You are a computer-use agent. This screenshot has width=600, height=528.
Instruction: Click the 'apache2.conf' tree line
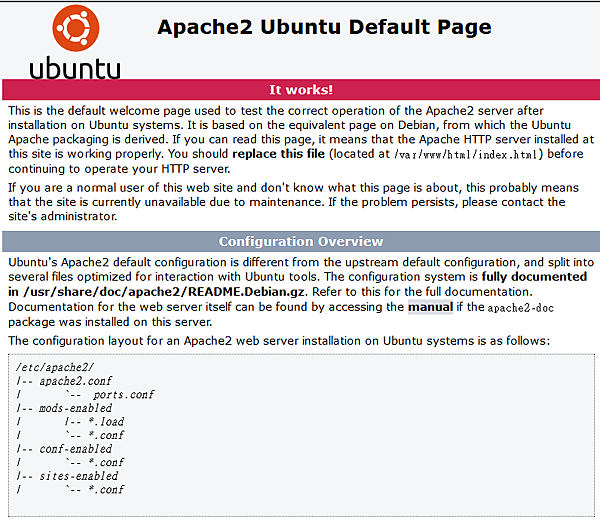point(75,381)
